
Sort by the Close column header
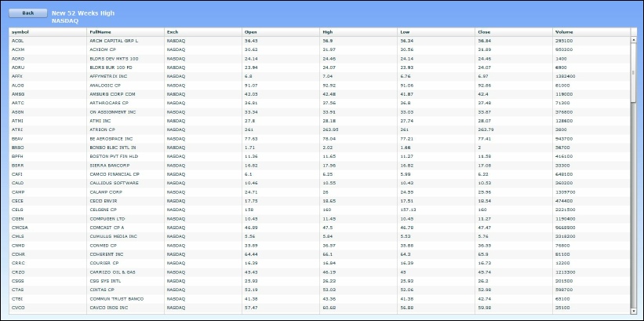click(513, 32)
